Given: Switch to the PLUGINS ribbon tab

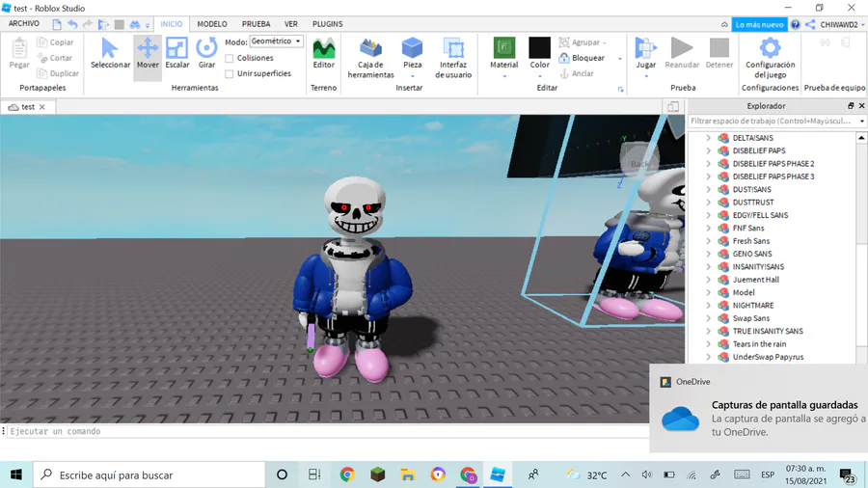Looking at the screenshot, I should [x=328, y=24].
